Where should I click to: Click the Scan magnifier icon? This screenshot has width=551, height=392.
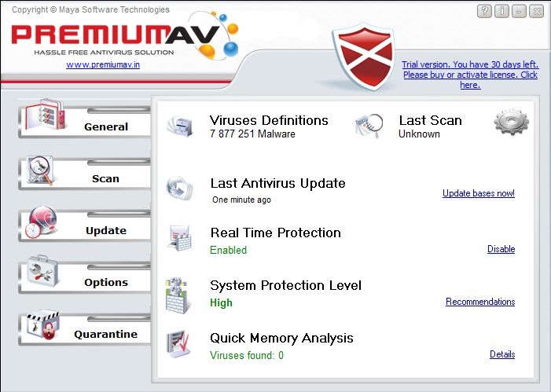[x=40, y=170]
